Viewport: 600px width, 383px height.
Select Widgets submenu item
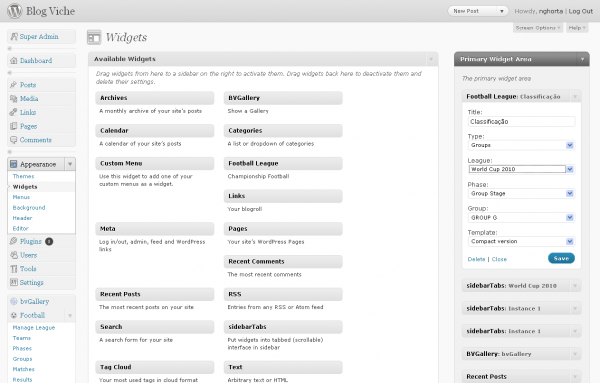coord(25,187)
